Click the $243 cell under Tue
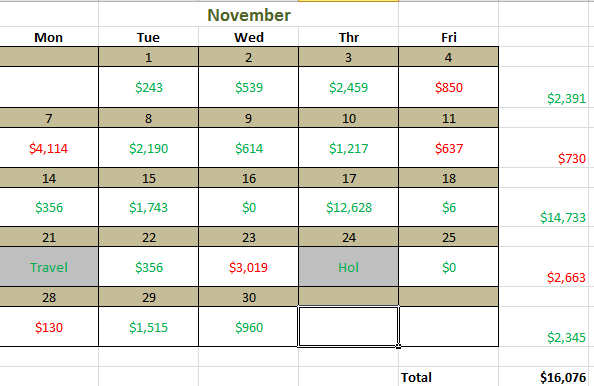Image resolution: width=594 pixels, height=386 pixels. 148,87
